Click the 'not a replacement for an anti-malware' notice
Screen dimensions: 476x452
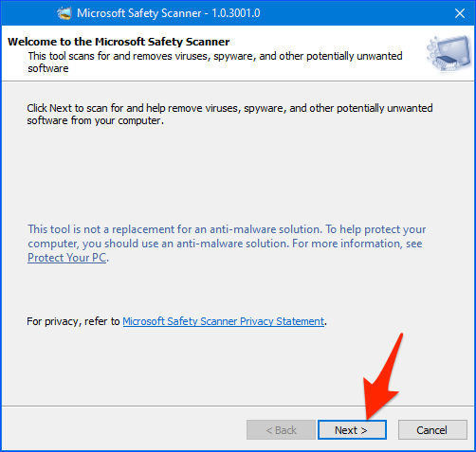(x=227, y=244)
